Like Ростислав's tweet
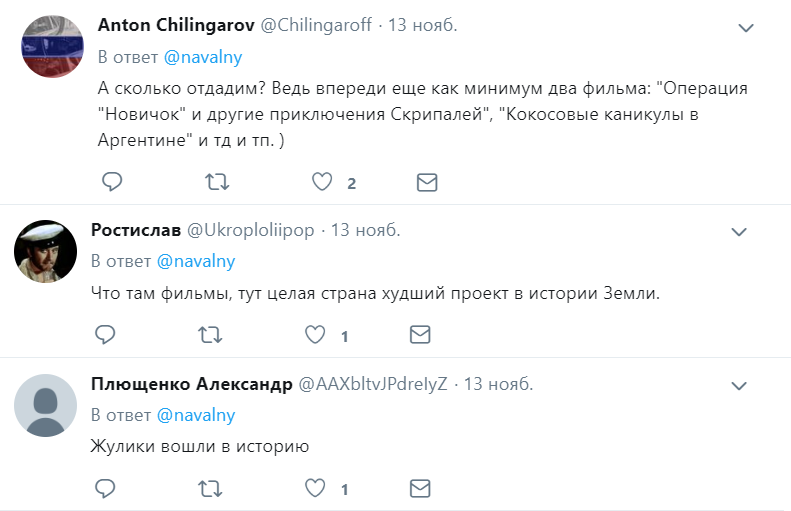This screenshot has width=791, height=511. pos(315,334)
